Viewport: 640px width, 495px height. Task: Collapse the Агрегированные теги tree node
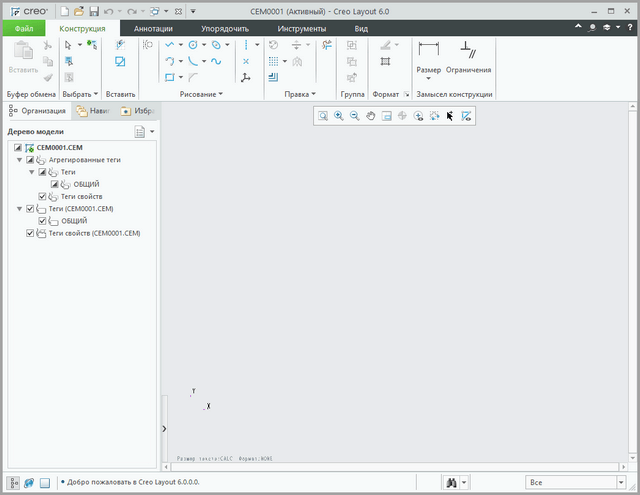19,160
